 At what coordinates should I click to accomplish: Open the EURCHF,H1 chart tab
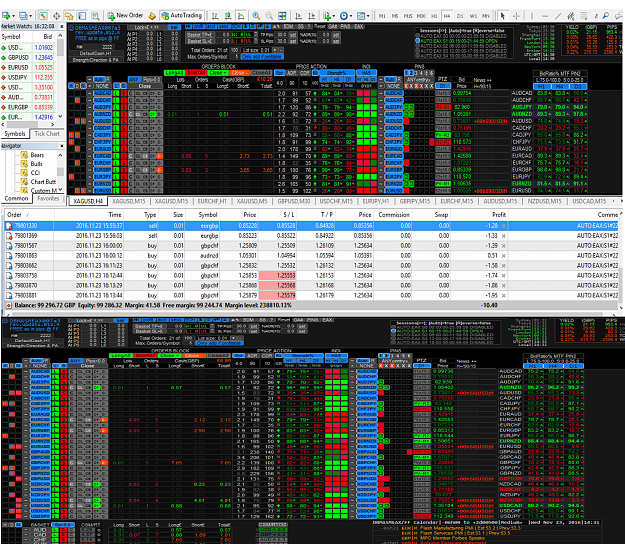[212, 201]
